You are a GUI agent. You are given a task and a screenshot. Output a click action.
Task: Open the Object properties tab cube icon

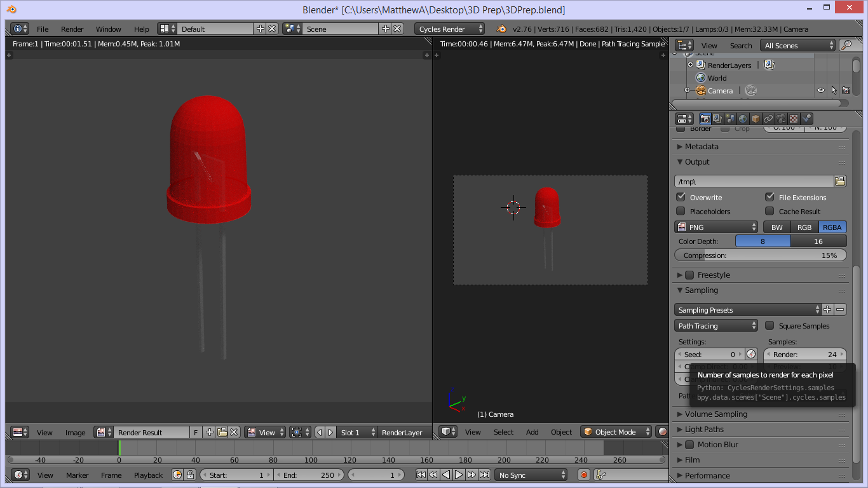(x=756, y=119)
